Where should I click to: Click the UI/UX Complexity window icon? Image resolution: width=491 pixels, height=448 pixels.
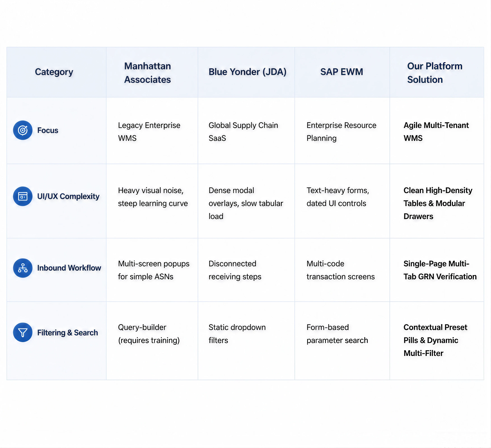pyautogui.click(x=23, y=196)
